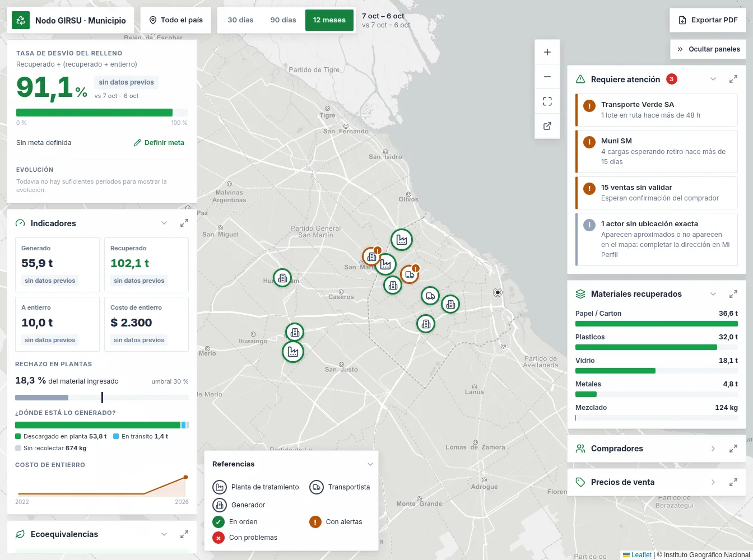
Task: Toggle Transportista in the legend
Action: tap(340, 487)
